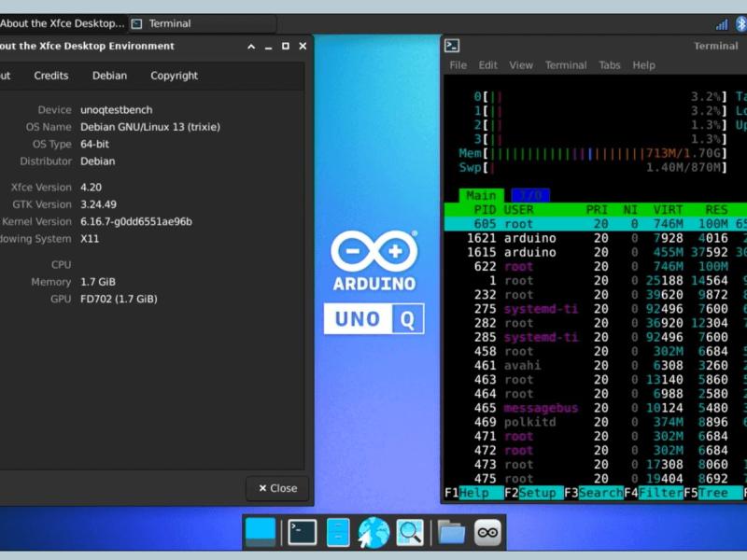Open the File Manager drawer icon in dock
The width and height of the screenshot is (747, 560).
point(338,532)
